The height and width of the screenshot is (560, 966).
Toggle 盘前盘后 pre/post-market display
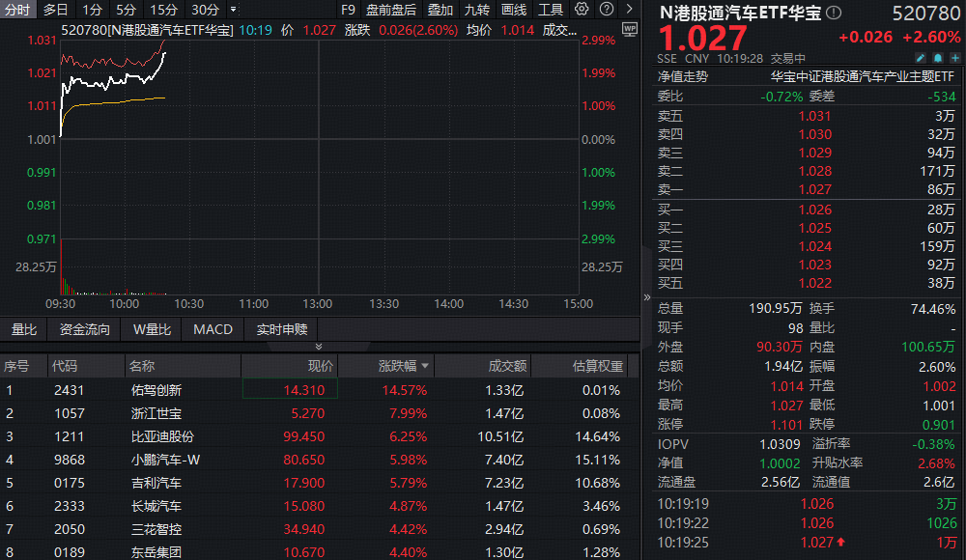coord(391,10)
